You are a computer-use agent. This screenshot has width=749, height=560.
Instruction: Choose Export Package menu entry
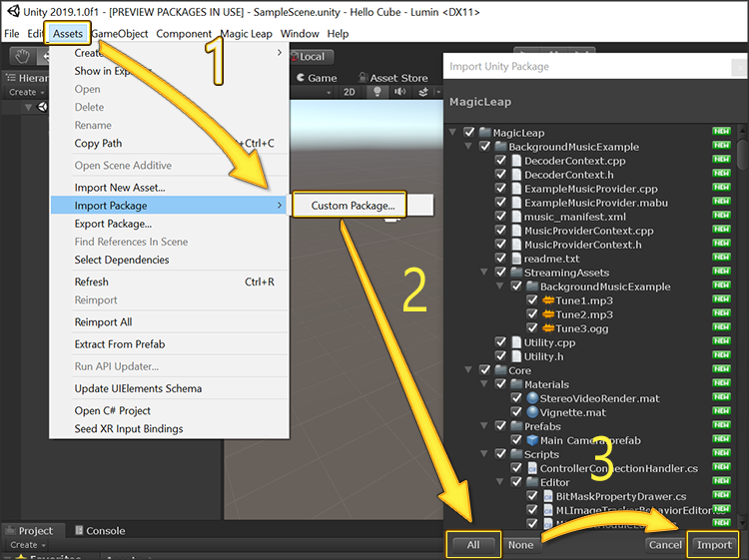[170, 224]
